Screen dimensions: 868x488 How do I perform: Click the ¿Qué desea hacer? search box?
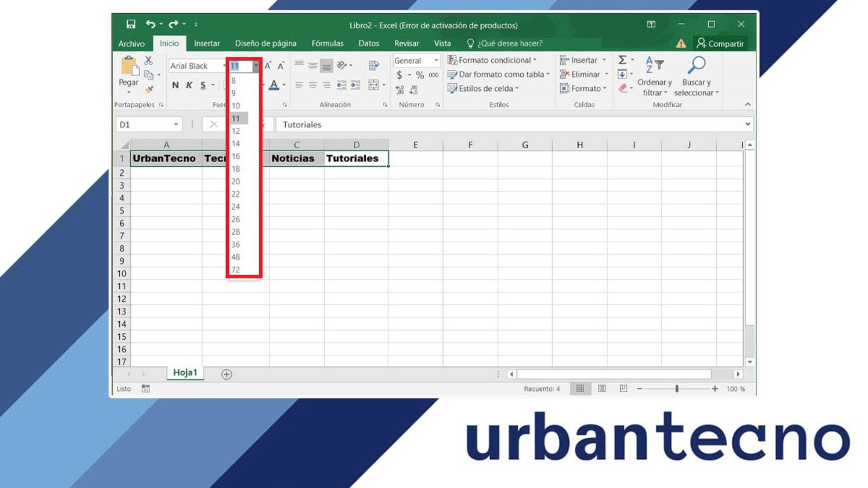tap(505, 43)
